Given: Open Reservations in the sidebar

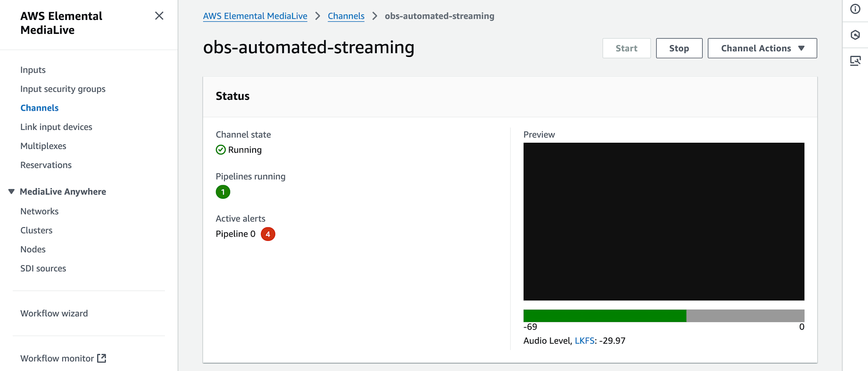Looking at the screenshot, I should click(x=46, y=165).
